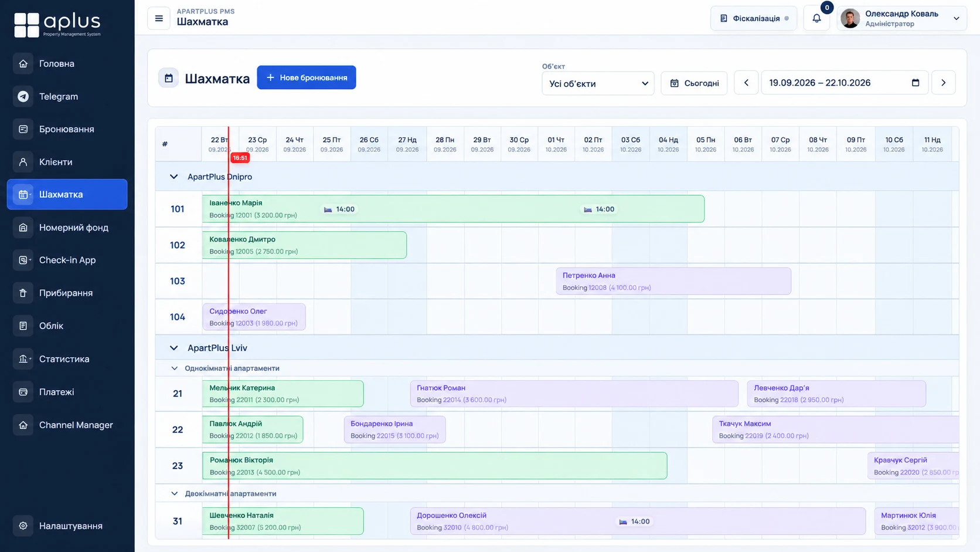980x552 pixels.
Task: Open booking Мельник Катерина 22011
Action: pos(283,394)
